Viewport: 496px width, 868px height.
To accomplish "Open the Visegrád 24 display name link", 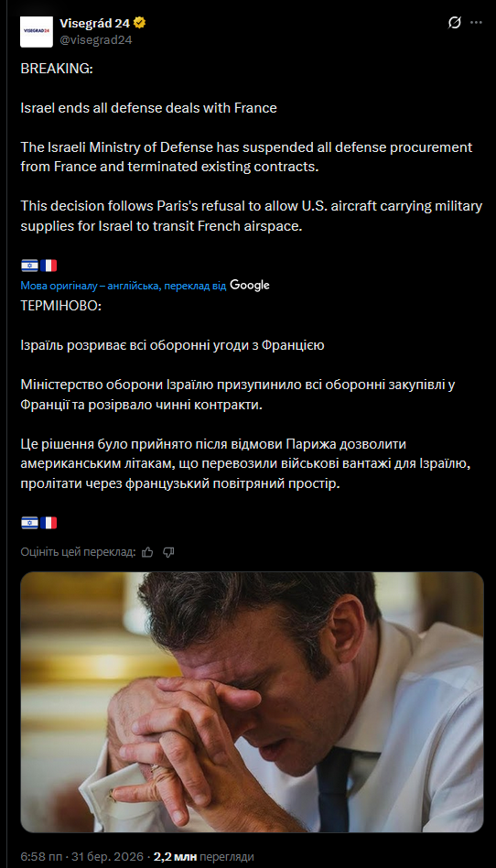I will pos(96,23).
